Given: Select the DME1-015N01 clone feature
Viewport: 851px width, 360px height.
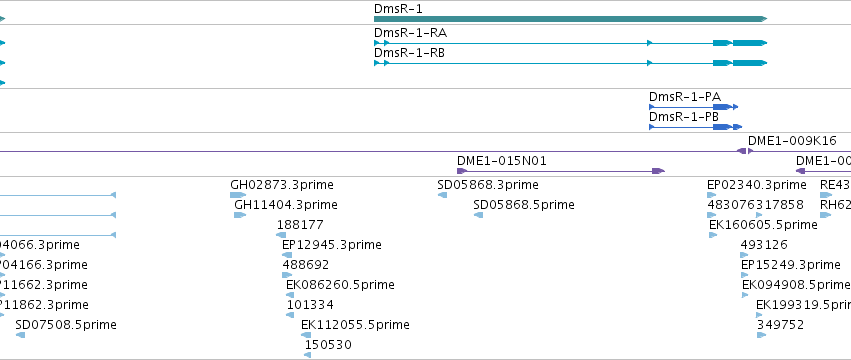Looking at the screenshot, I should tap(561, 171).
